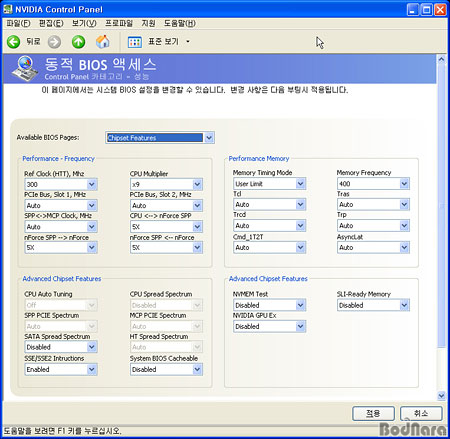Click the 뒤로 (Back) label
This screenshot has width=450, height=439.
point(33,42)
